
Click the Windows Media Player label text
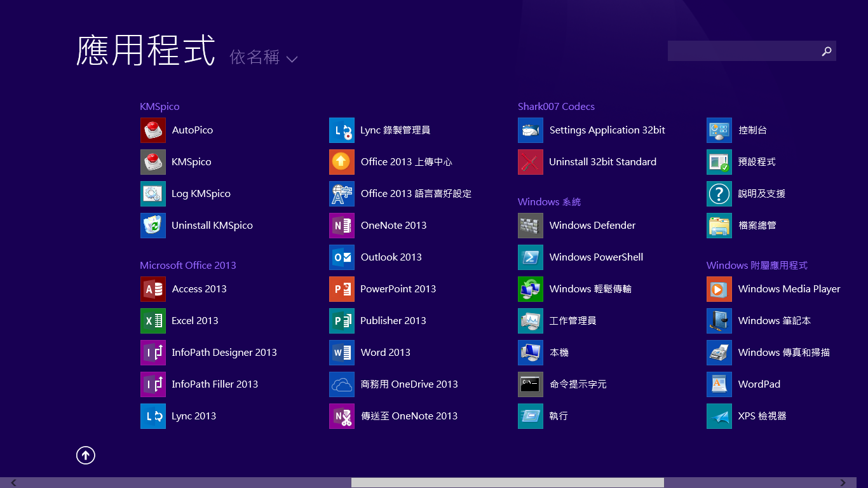tap(789, 289)
